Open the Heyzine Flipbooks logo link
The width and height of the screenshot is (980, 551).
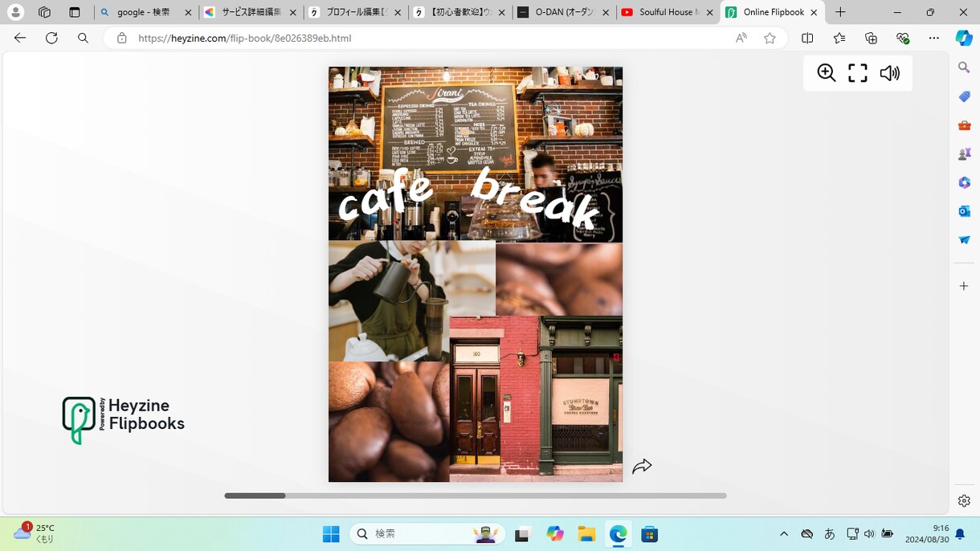point(124,420)
